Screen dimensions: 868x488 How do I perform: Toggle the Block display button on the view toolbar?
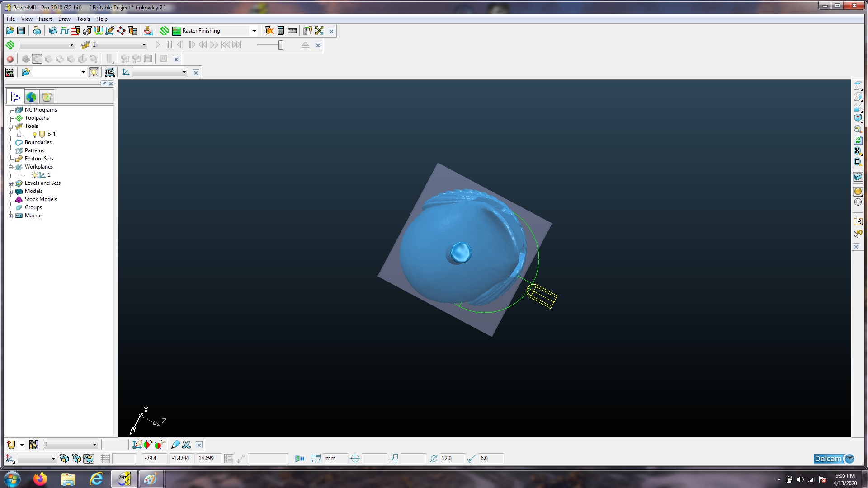pyautogui.click(x=858, y=177)
